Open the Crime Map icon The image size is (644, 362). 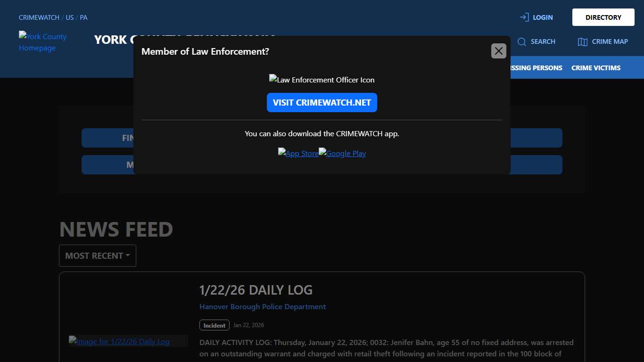[582, 42]
